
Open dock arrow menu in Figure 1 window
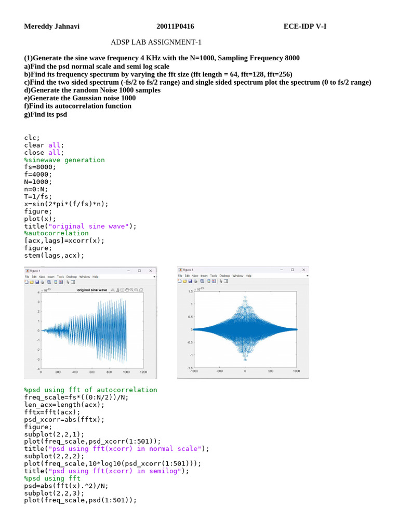click(154, 277)
